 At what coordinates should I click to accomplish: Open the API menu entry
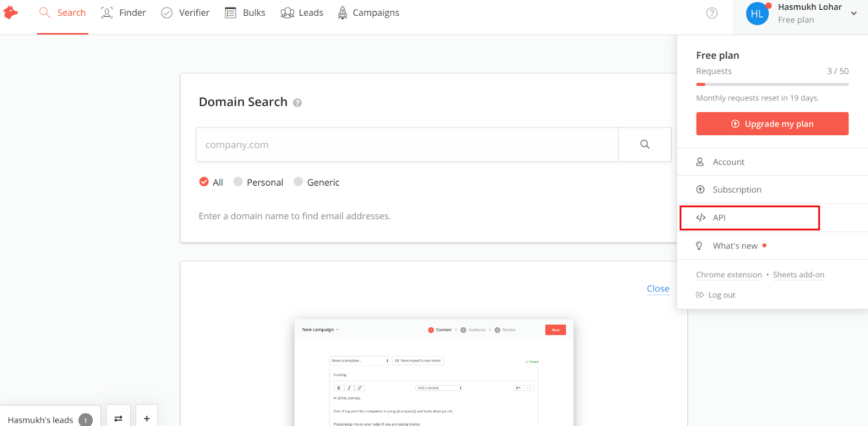point(773,218)
